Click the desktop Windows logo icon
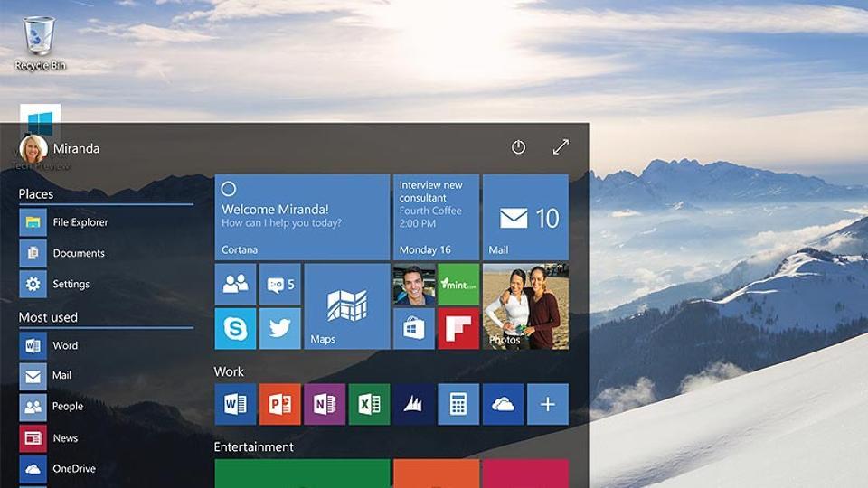 coord(40,120)
